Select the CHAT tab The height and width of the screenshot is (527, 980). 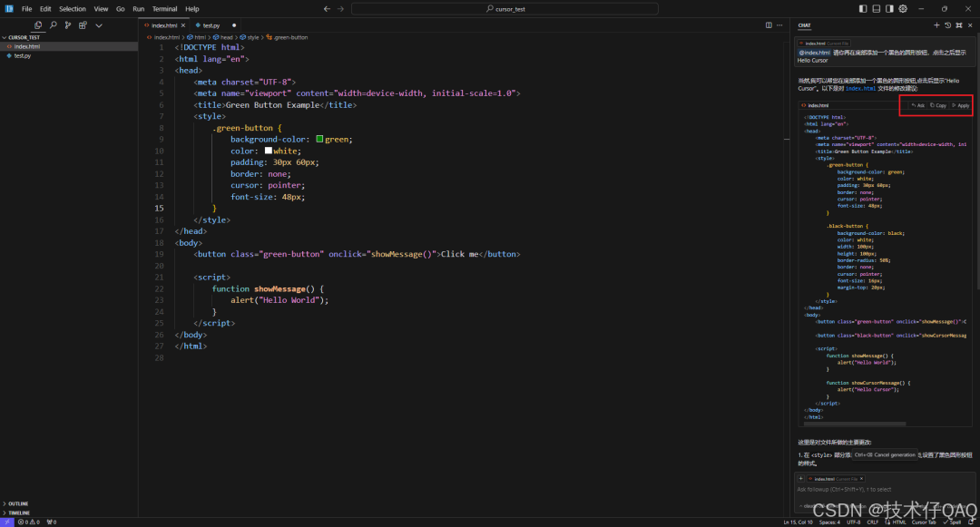(x=804, y=25)
